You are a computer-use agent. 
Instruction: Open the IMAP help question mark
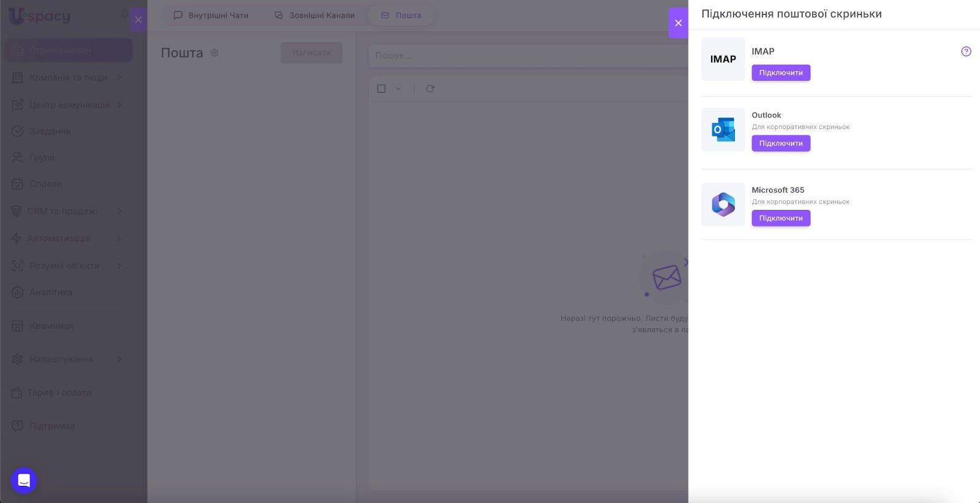[x=966, y=51]
